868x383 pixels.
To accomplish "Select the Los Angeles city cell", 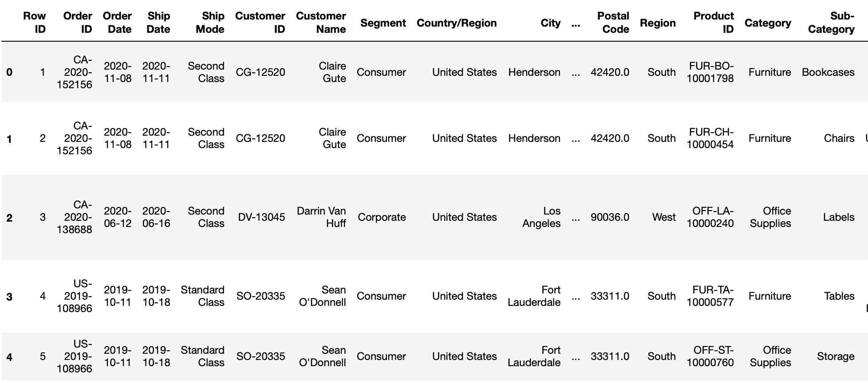I will (541, 217).
